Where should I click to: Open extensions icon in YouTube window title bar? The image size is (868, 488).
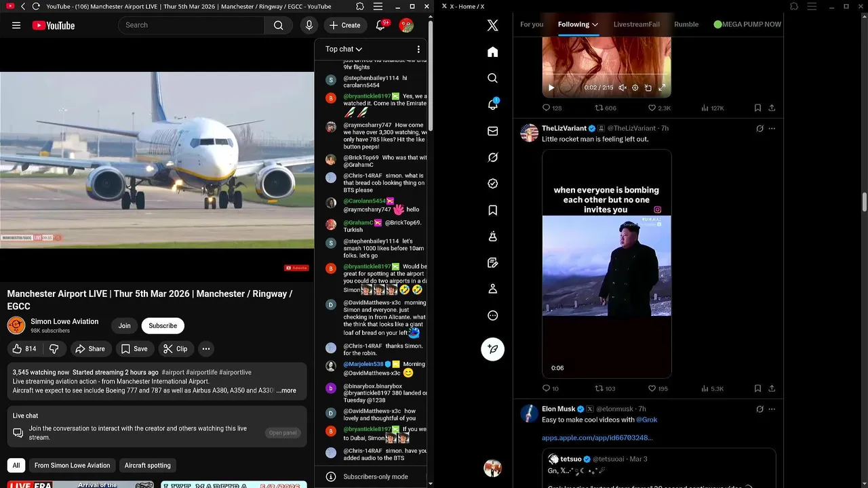360,6
